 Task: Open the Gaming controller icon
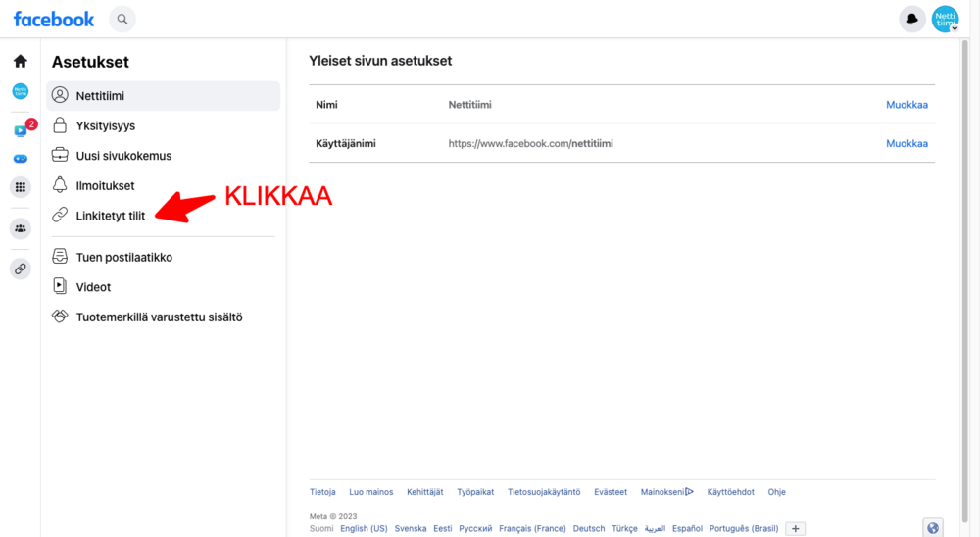(x=21, y=159)
